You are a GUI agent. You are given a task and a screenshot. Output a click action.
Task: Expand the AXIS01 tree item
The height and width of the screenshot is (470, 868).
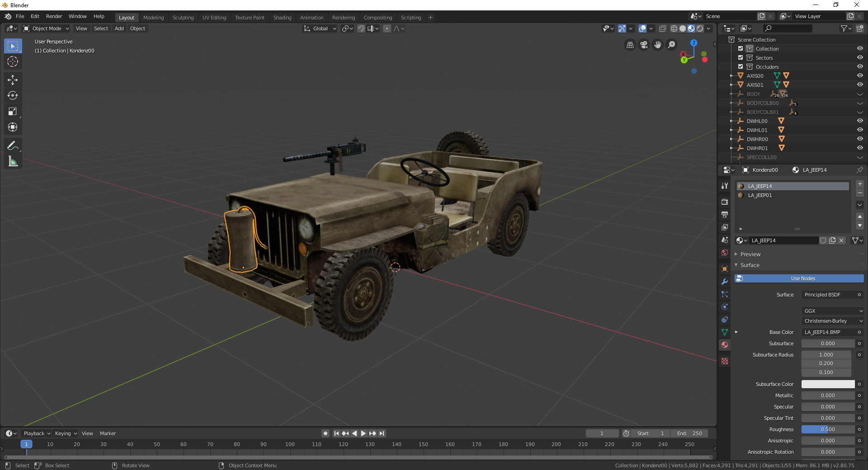731,85
